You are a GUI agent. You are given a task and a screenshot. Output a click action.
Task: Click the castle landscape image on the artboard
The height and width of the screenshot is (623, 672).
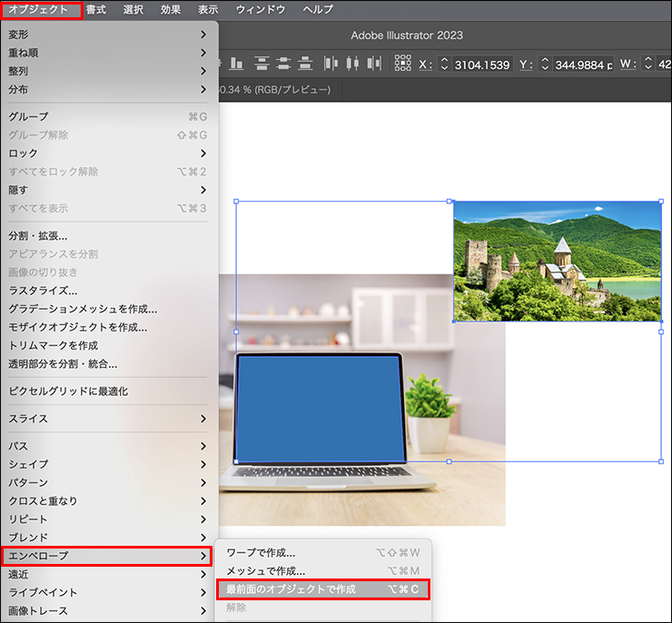tap(557, 262)
